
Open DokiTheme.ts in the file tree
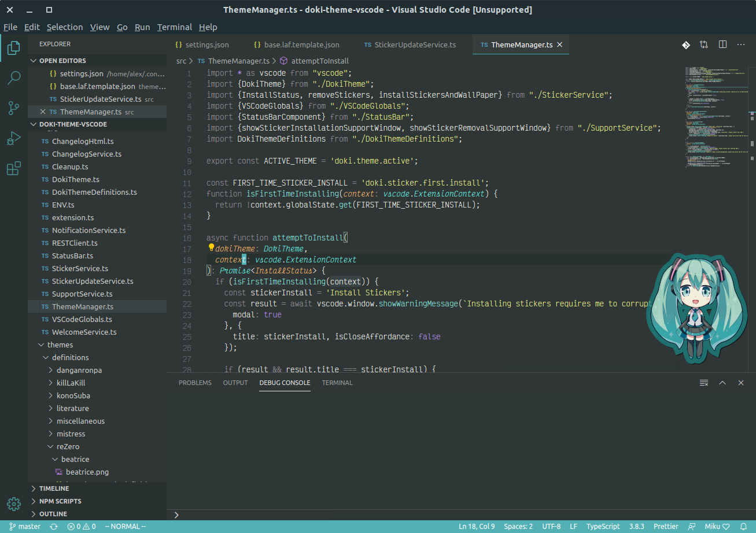pos(97,179)
